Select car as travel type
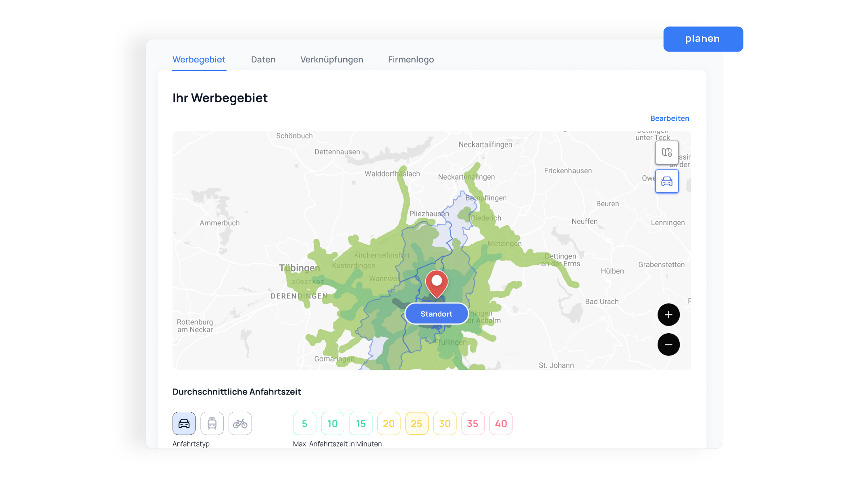The image size is (868, 488). coord(184,423)
